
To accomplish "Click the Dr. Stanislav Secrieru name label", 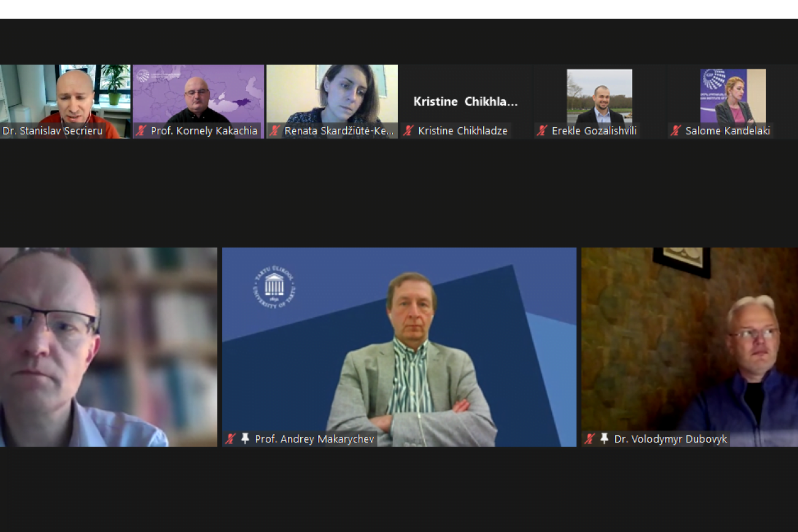I will (x=53, y=131).
